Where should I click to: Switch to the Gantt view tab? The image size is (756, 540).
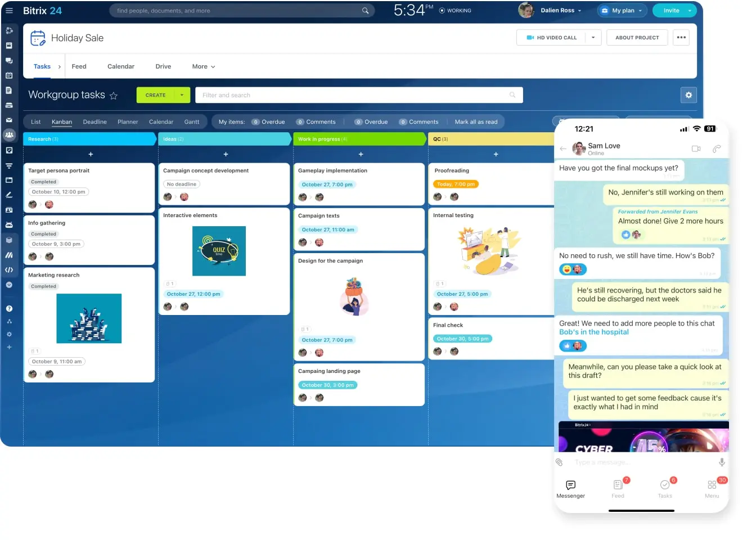point(192,122)
